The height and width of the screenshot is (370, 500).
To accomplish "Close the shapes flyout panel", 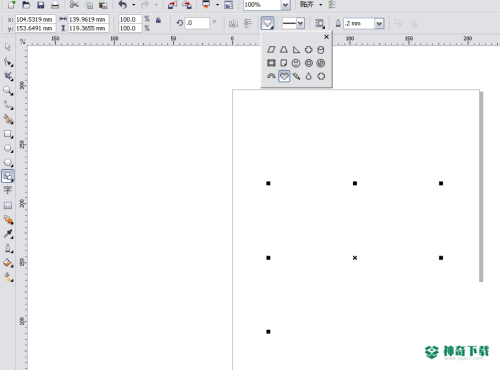I will tap(326, 37).
